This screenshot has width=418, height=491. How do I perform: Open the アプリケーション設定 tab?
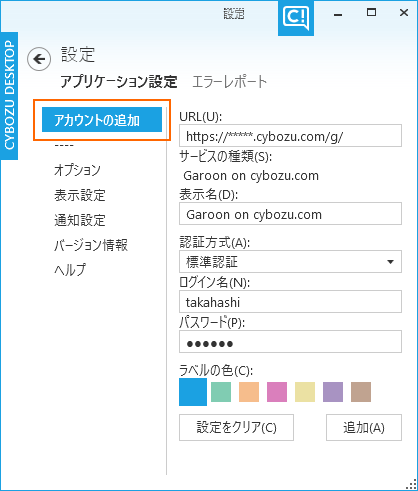point(119,82)
